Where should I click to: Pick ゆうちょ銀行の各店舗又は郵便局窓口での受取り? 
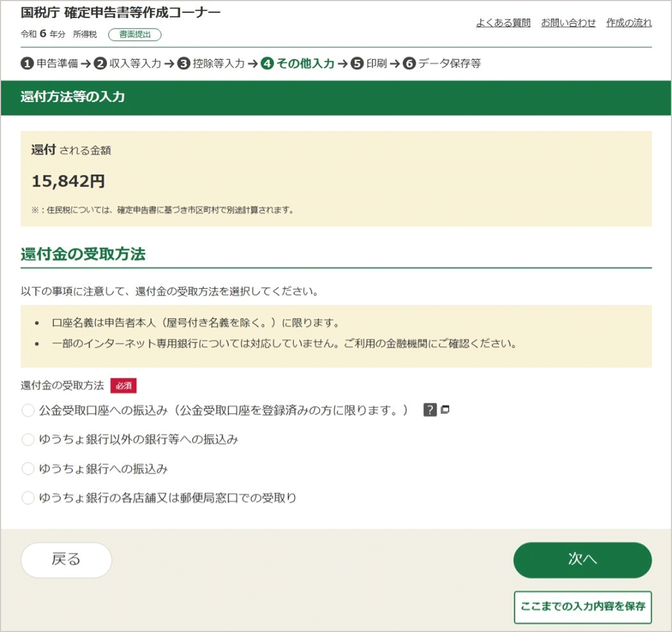tap(28, 498)
